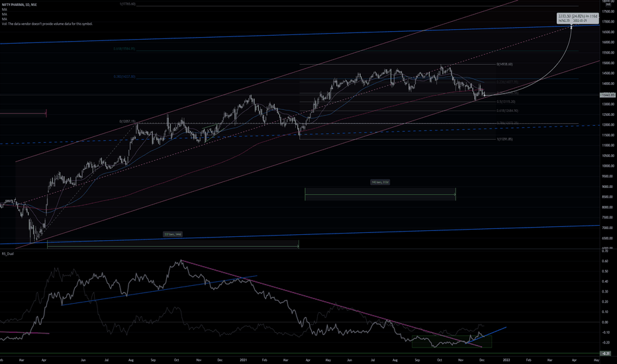Click the 0.00 value on RS_Dual scale
617x364 pixels.
[x=605, y=322]
